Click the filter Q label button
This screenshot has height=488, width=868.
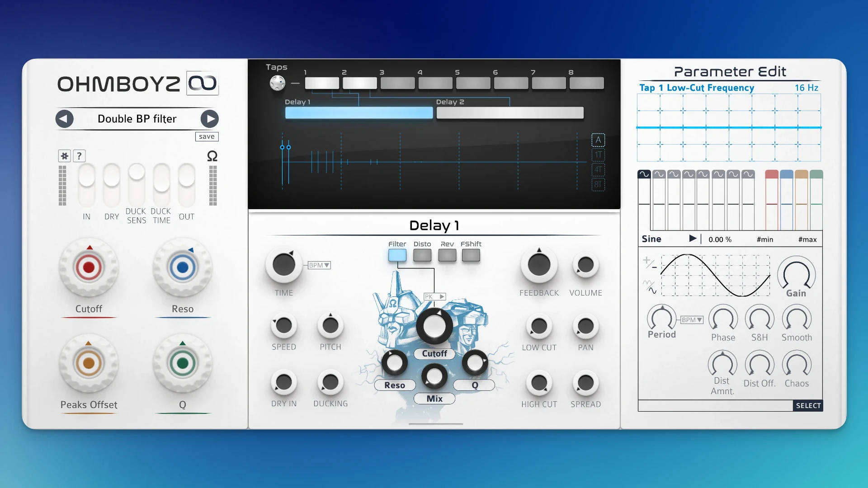point(475,385)
